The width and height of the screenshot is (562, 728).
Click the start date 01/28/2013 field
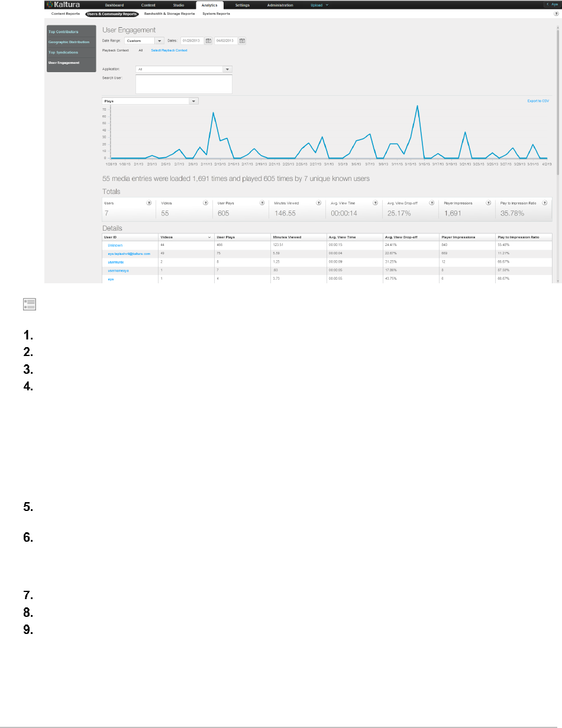pyautogui.click(x=192, y=41)
